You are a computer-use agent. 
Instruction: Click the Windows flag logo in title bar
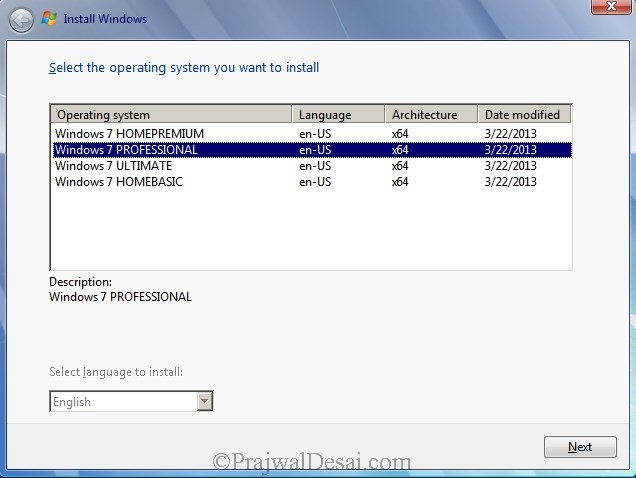tap(49, 18)
